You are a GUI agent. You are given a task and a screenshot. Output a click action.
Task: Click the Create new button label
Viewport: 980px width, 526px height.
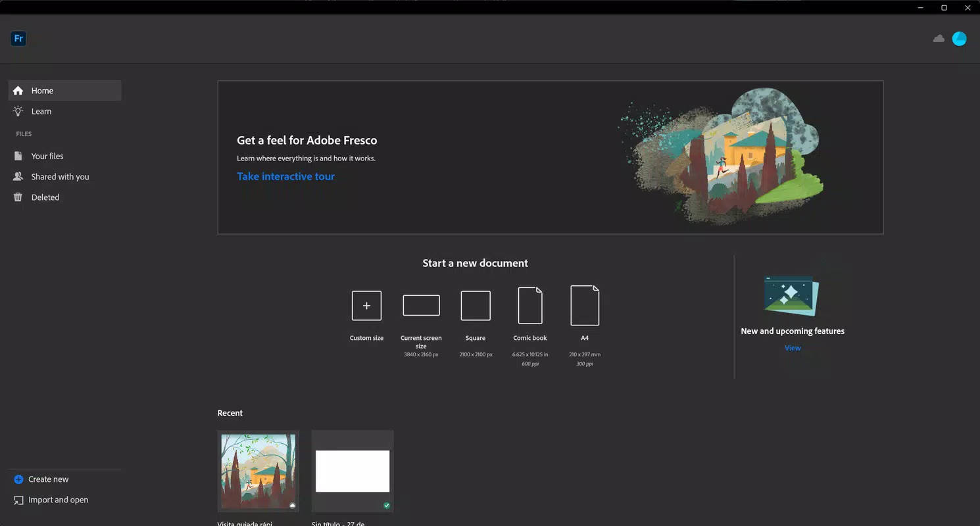[49, 479]
